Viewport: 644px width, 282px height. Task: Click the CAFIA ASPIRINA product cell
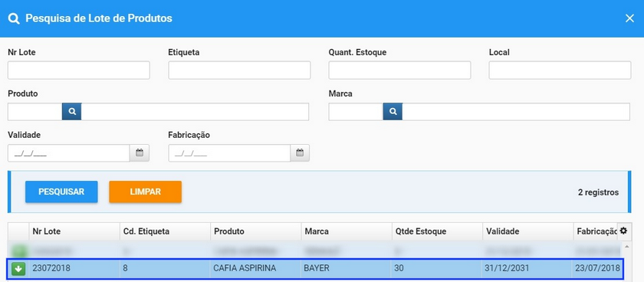click(x=256, y=268)
